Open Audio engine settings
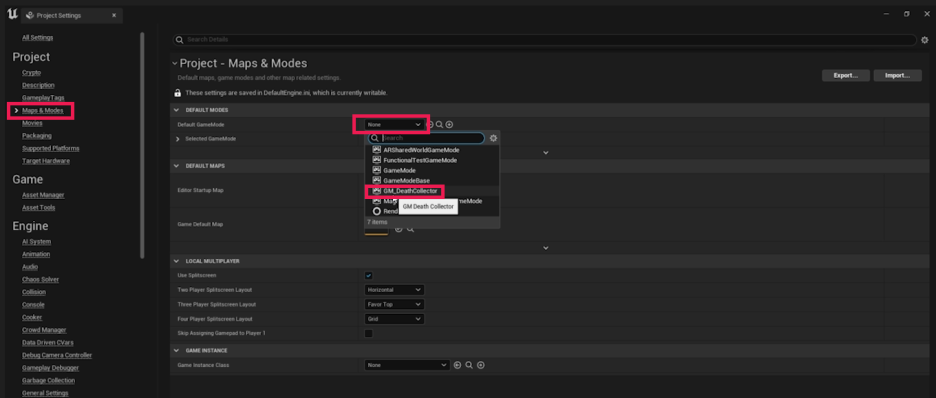 [x=30, y=267]
